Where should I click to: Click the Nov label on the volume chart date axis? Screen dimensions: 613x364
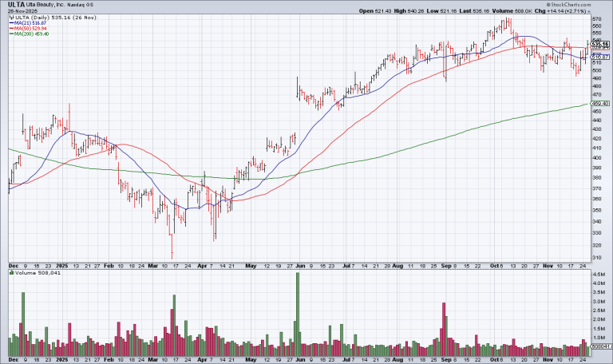point(548,359)
